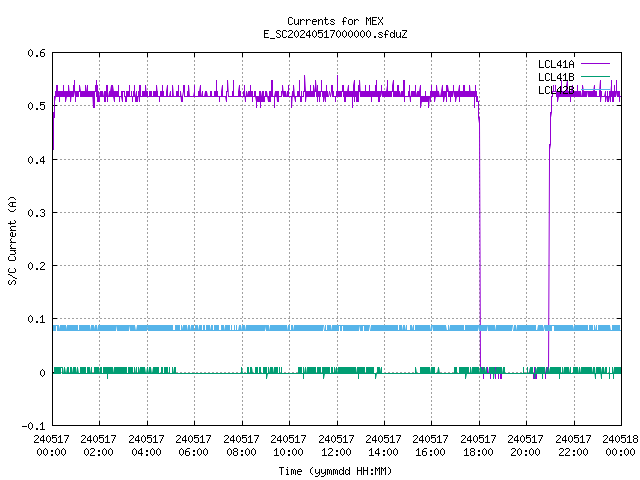This screenshot has height=480, width=640.
Task: Click the x-axis tick 240517 16:00
Action: point(430,445)
